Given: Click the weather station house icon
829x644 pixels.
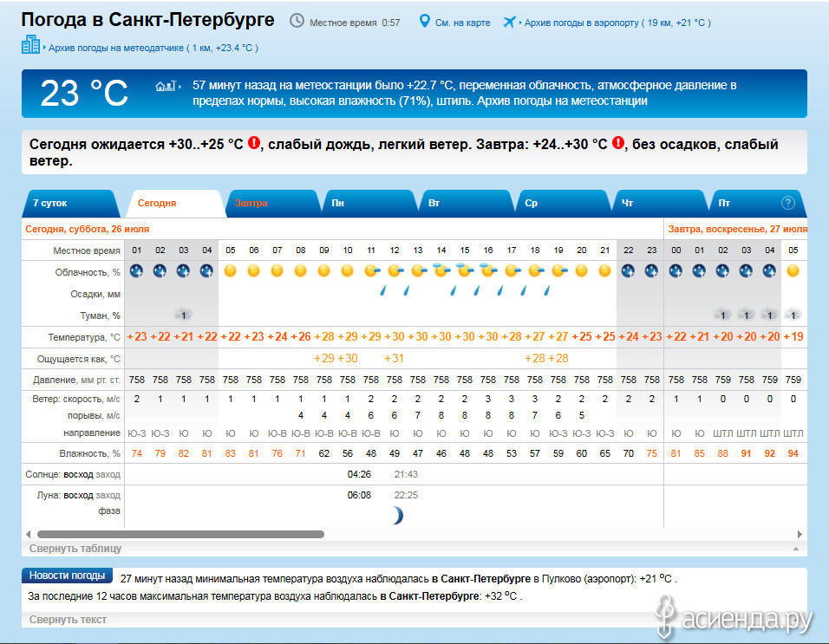Looking at the screenshot, I should coord(166,86).
